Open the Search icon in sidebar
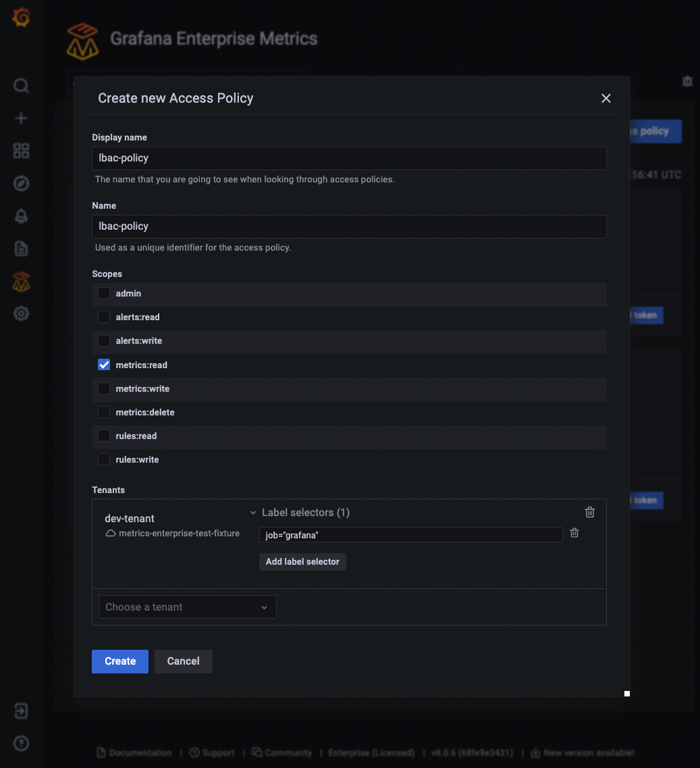Screen dimensions: 700x768 click(22, 86)
